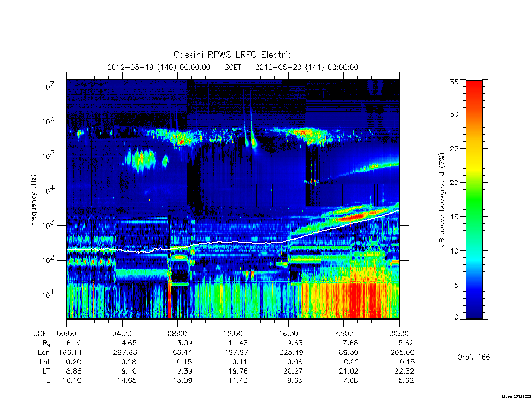Screen dimensions: 532x399
Task: Click the 20:00 time label
Action: [344, 334]
